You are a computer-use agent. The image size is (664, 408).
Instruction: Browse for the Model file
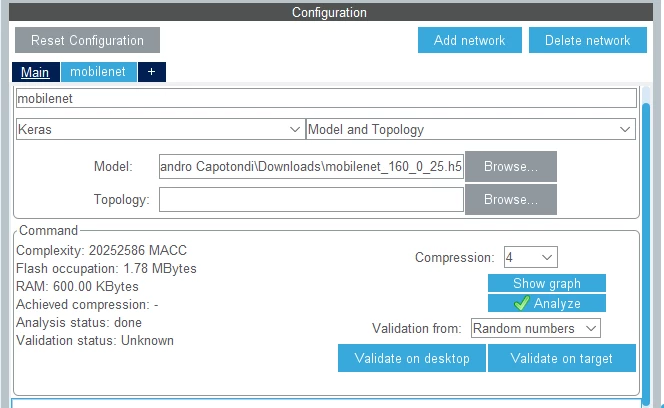pyautogui.click(x=511, y=167)
